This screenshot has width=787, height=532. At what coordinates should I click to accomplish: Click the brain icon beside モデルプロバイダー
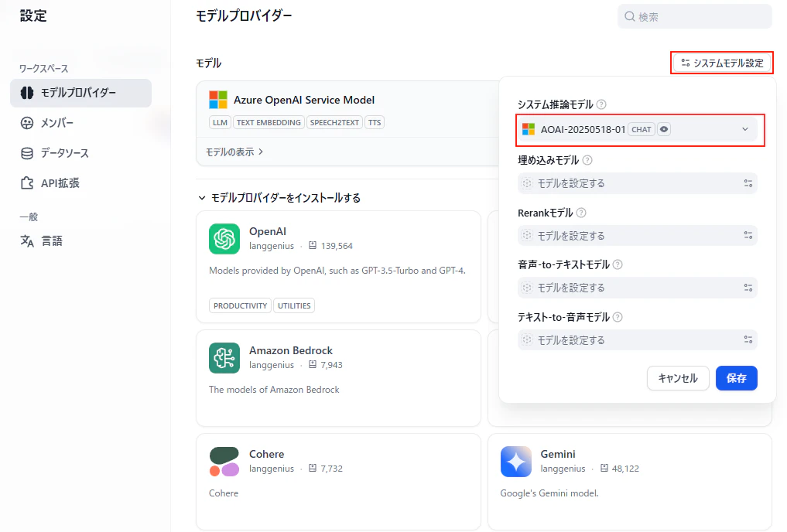pos(27,93)
